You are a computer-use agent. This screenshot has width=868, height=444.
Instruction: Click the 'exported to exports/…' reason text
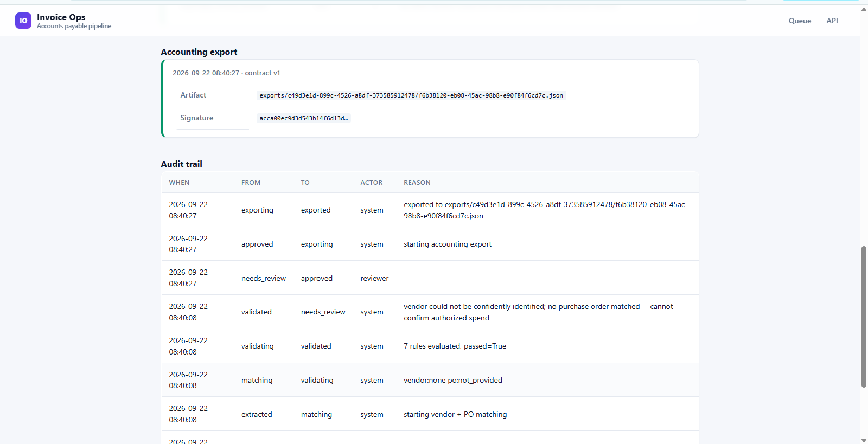point(546,210)
